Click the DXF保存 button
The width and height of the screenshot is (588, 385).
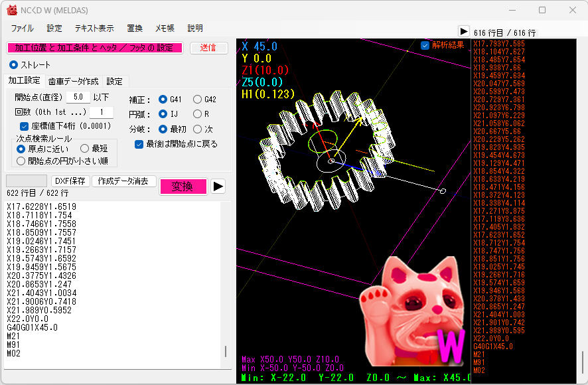click(x=70, y=181)
